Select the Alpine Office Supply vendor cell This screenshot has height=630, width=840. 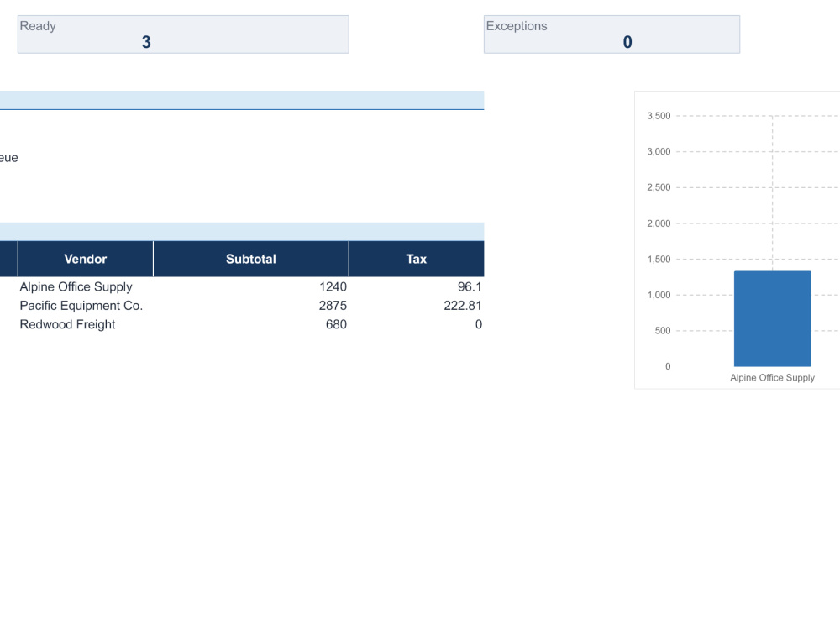click(86, 286)
